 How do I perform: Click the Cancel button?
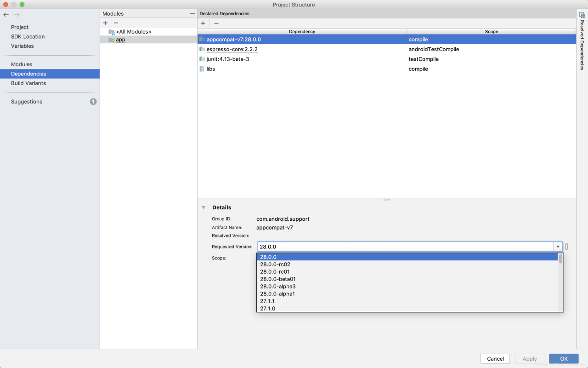coord(495,359)
